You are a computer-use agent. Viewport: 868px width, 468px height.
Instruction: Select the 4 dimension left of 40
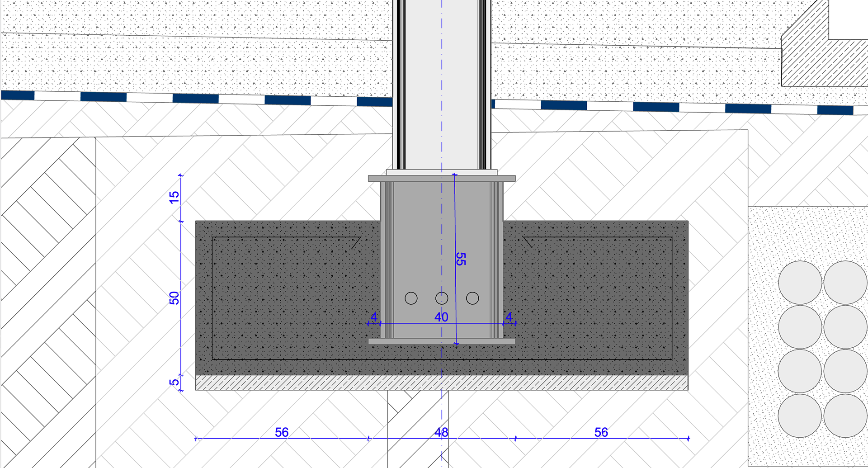374,317
